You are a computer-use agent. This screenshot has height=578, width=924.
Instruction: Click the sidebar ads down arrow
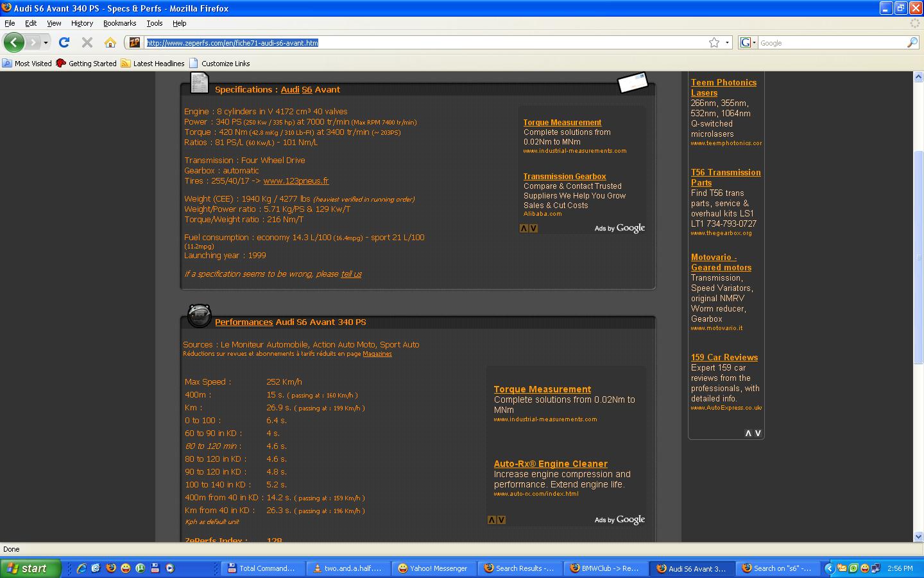coord(758,433)
